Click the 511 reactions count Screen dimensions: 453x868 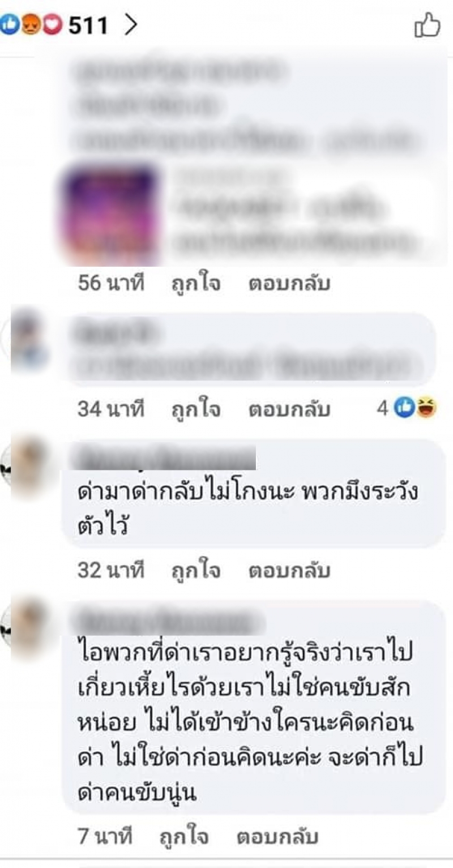coord(88,25)
